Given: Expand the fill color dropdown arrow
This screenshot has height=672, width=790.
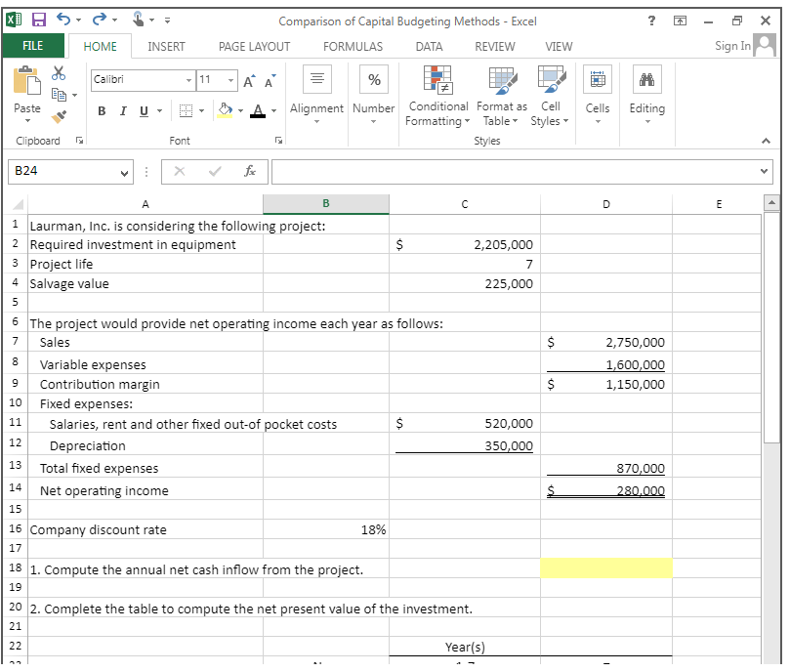Looking at the screenshot, I should pos(240,111).
